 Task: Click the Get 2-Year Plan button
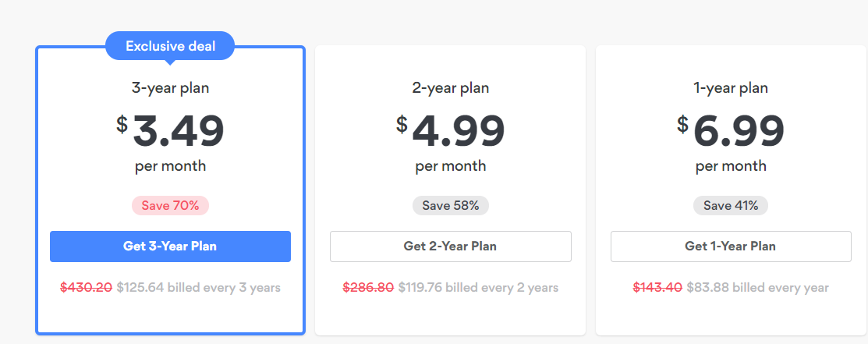[x=451, y=246]
